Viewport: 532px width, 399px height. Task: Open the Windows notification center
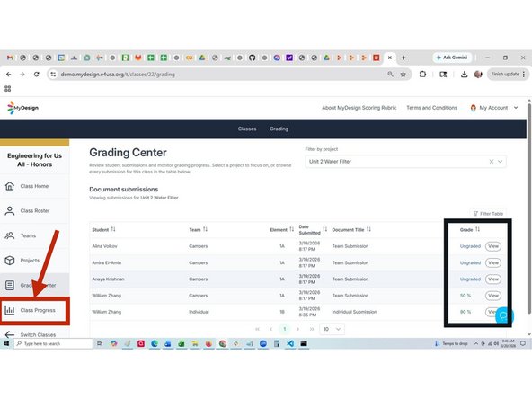pyautogui.click(x=523, y=343)
